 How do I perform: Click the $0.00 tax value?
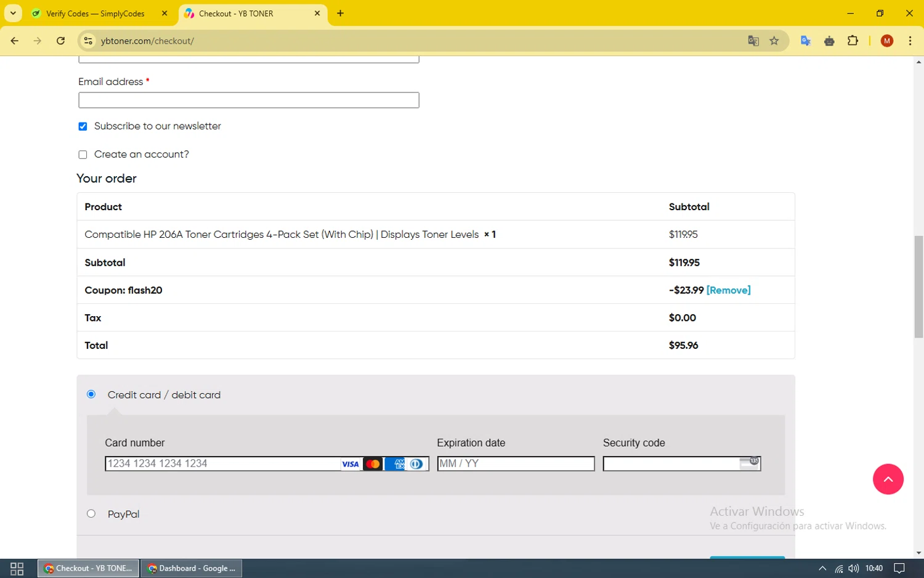tap(683, 318)
